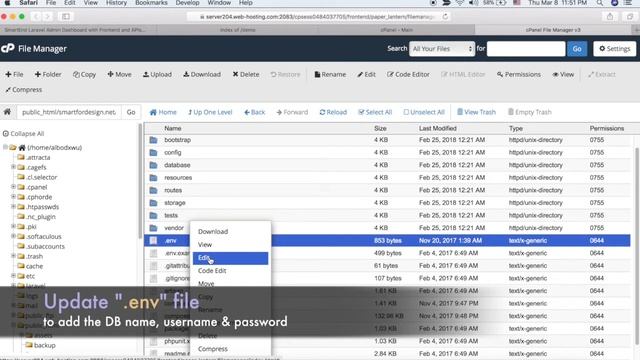Select the cache folder in tree

coord(34,266)
